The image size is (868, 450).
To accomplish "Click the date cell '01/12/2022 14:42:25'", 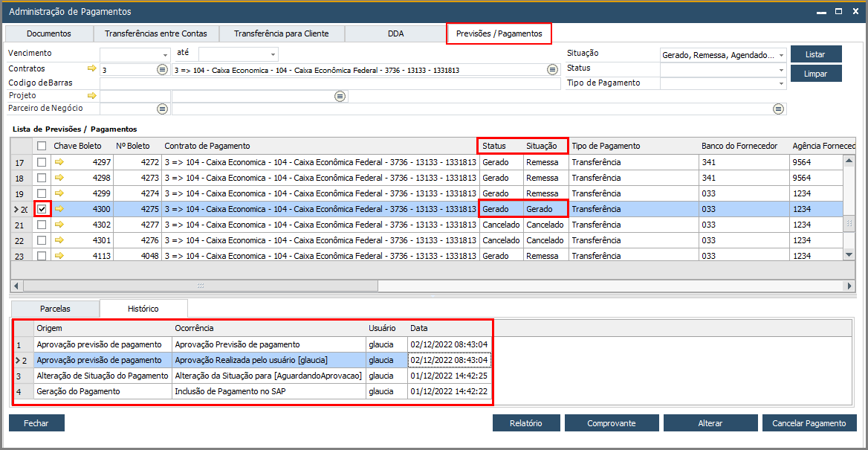I will click(x=449, y=375).
